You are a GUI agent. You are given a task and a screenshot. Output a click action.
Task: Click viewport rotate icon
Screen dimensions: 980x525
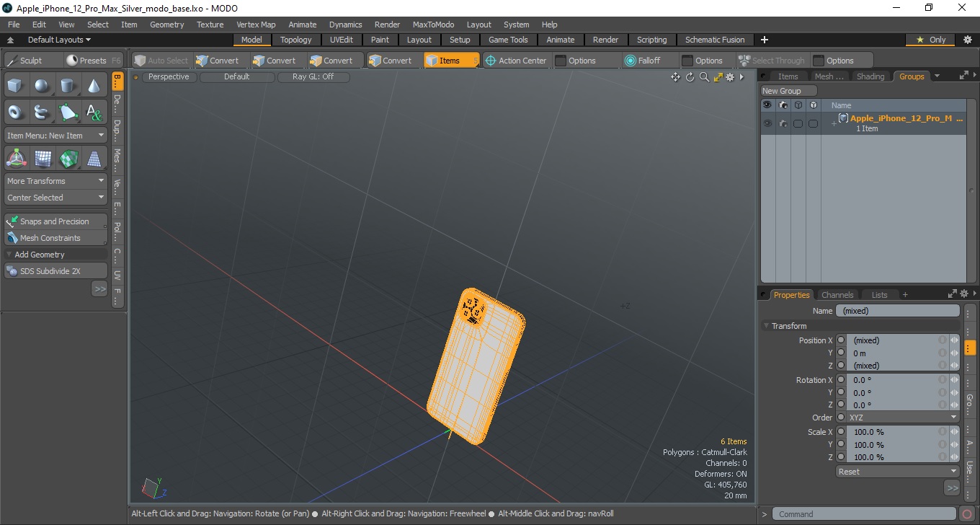tap(690, 77)
